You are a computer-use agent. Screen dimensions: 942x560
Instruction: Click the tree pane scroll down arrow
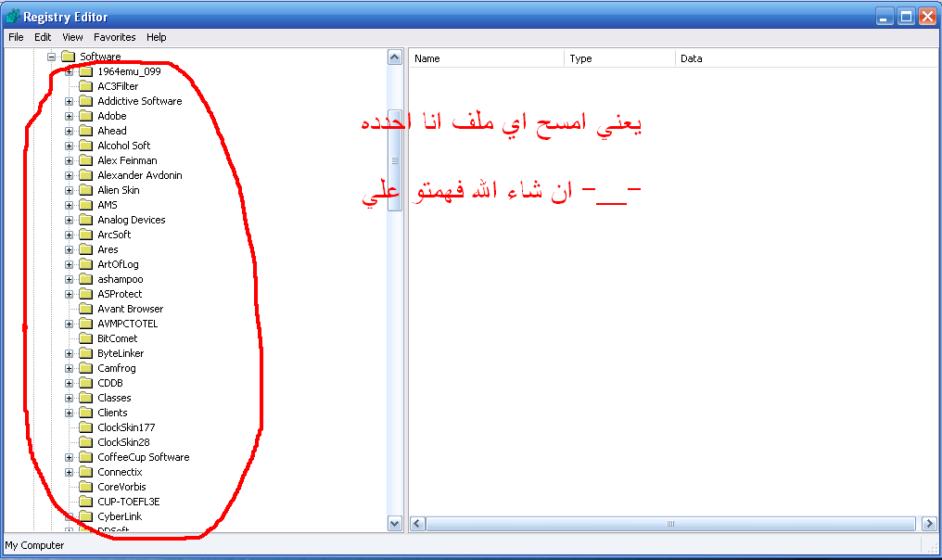(x=395, y=523)
